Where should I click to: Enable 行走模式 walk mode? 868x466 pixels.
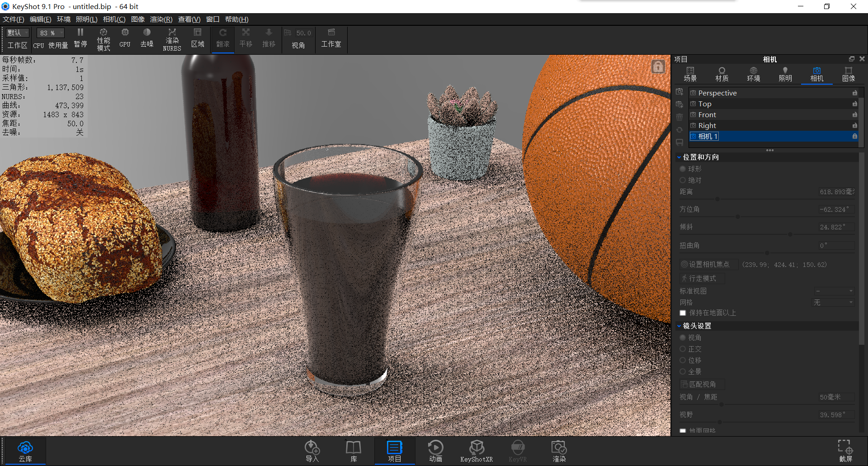[701, 278]
